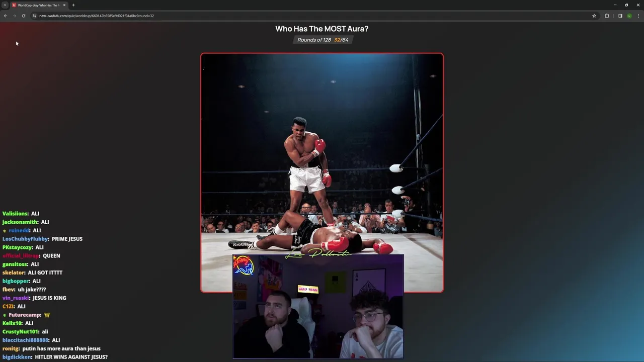
Task: Select the WorldCup-play Who Has The browser tab
Action: [x=39, y=5]
